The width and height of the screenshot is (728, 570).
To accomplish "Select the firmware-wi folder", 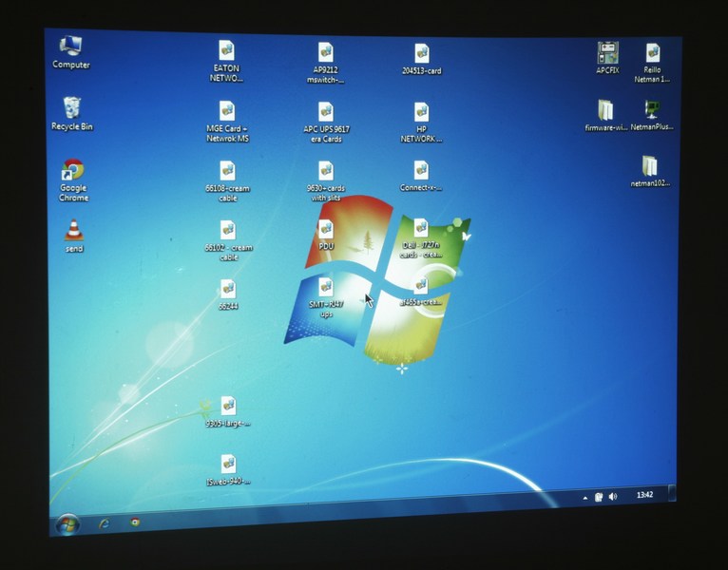I will pos(606,115).
